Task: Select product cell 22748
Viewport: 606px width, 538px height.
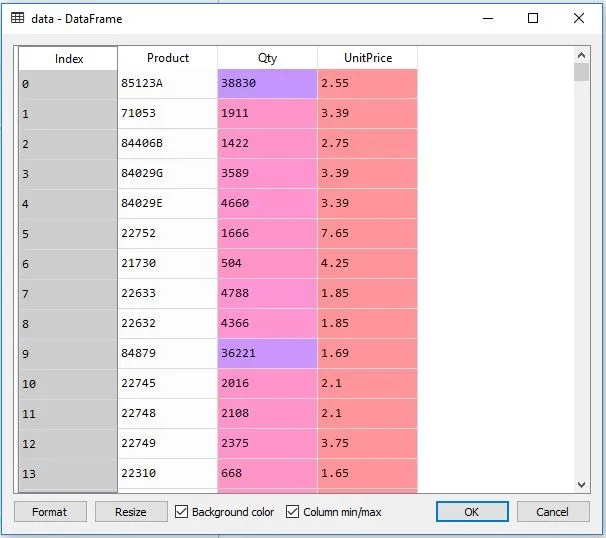Action: click(x=168, y=414)
